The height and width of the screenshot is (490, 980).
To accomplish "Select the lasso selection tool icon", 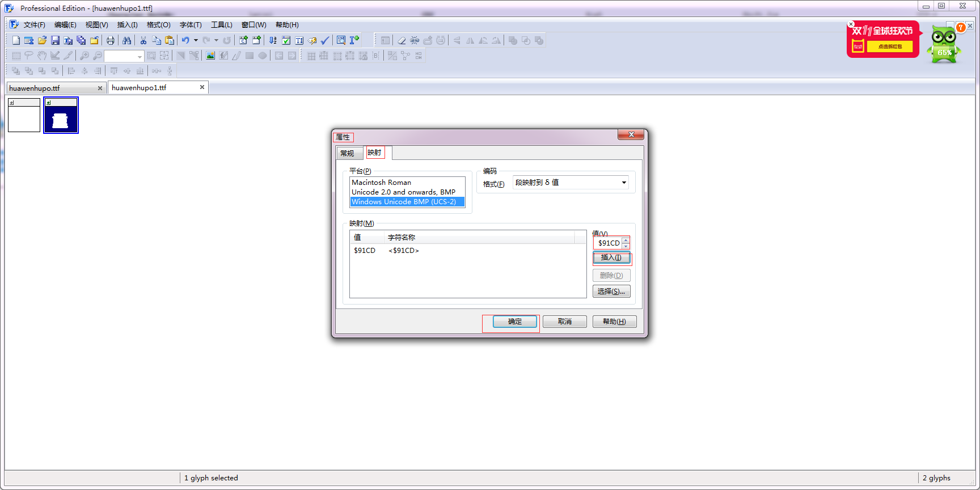I will tap(29, 56).
